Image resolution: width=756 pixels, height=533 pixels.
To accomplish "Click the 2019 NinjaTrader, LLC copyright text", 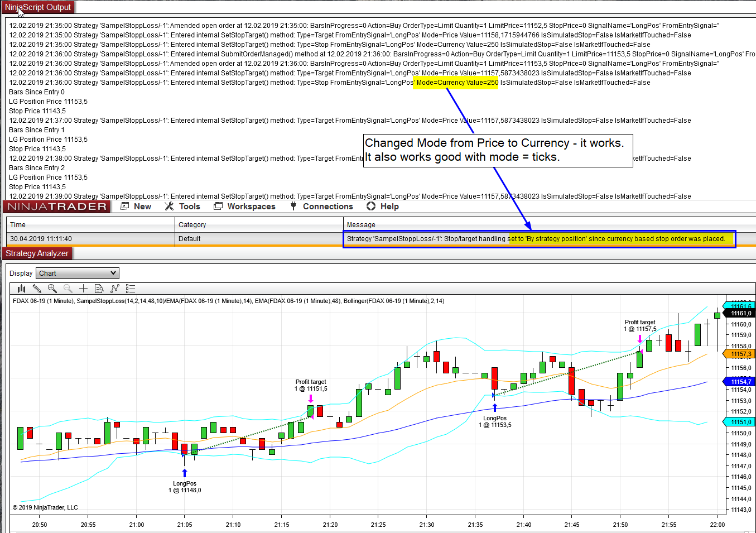I will pos(45,507).
